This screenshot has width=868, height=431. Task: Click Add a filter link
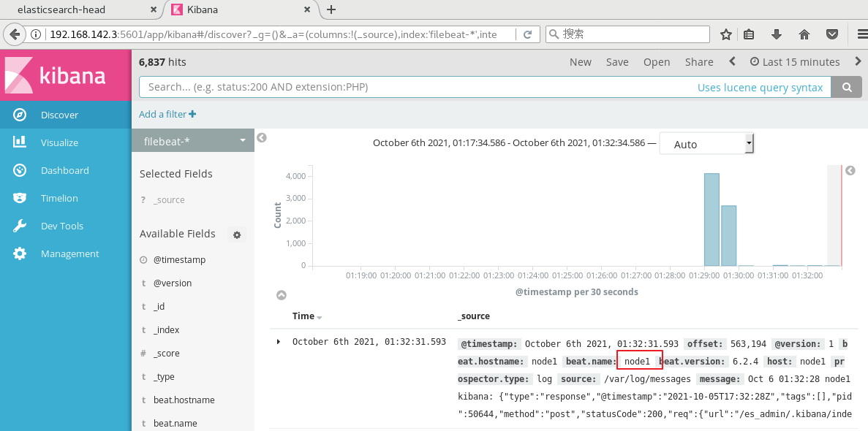167,114
